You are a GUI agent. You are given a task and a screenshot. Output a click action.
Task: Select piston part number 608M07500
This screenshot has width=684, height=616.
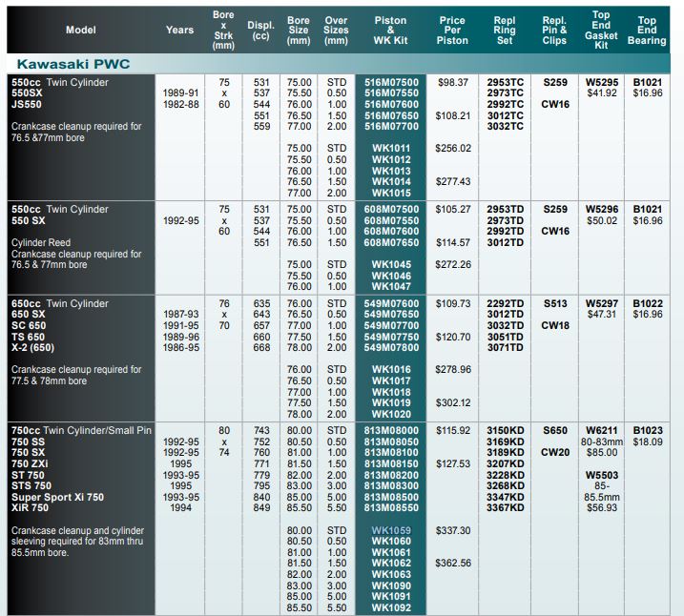coord(391,209)
